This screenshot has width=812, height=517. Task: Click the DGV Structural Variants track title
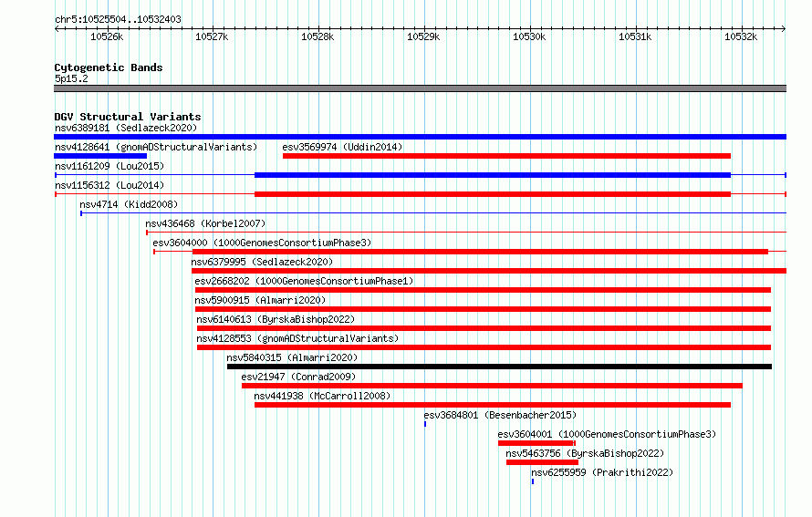[x=128, y=117]
